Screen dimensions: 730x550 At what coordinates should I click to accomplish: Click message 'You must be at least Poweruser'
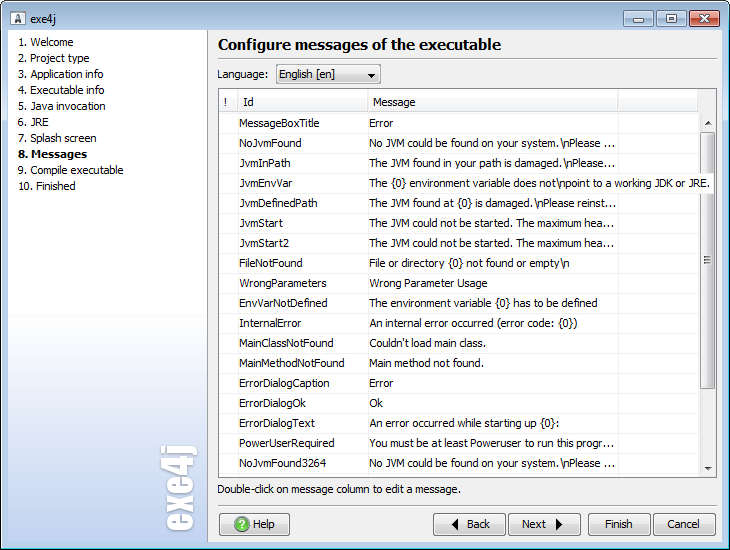pyautogui.click(x=492, y=444)
